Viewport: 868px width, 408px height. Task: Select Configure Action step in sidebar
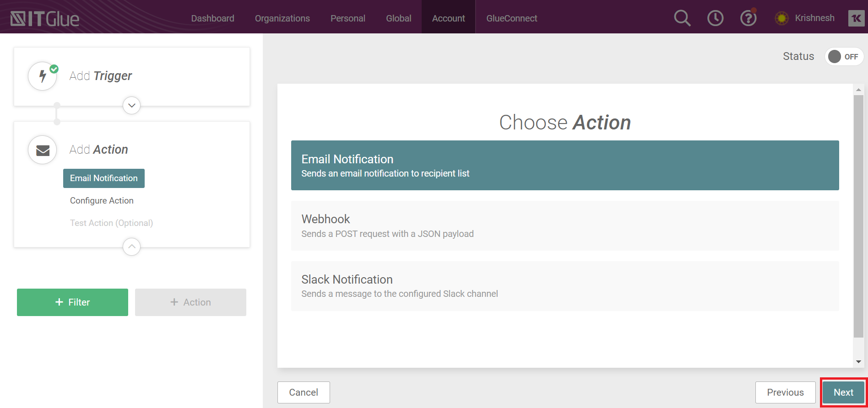tap(102, 201)
